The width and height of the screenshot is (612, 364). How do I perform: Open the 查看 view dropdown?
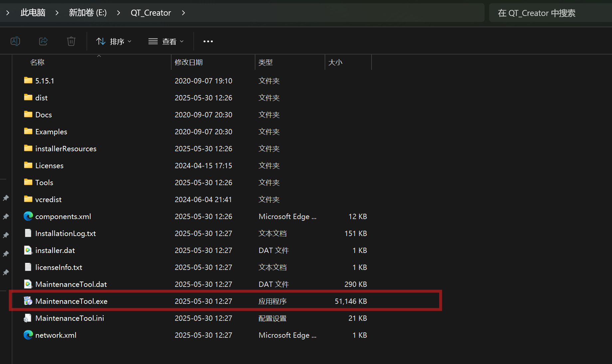pos(166,41)
